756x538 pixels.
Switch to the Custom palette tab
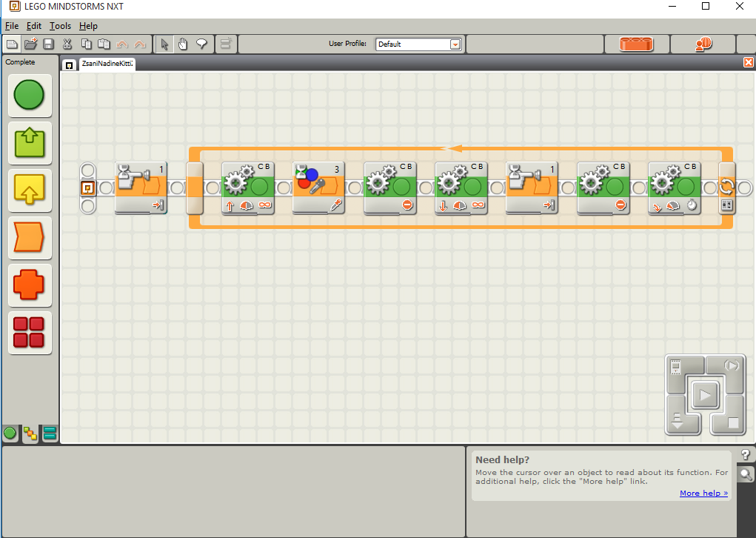(x=50, y=434)
